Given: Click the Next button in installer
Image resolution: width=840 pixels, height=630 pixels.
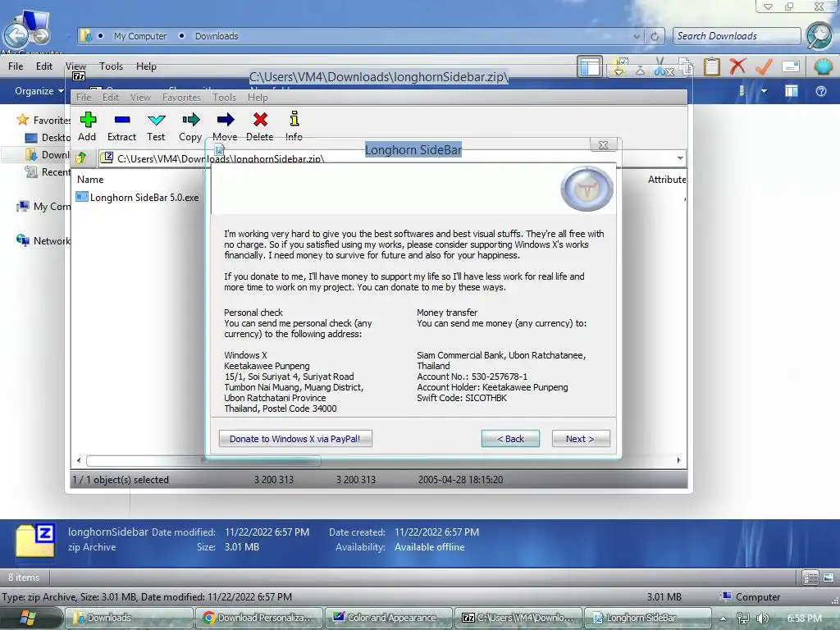Looking at the screenshot, I should [x=580, y=439].
